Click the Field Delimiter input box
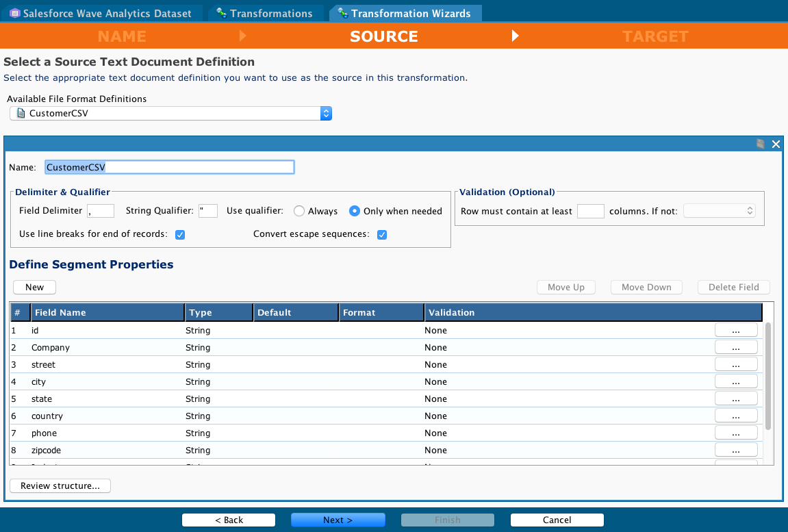Image resolution: width=788 pixels, height=532 pixels. tap(101, 211)
